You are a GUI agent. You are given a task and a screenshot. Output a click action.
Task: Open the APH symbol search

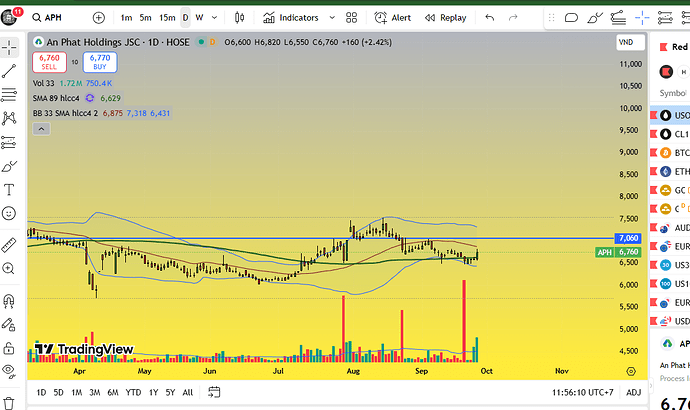pyautogui.click(x=47, y=18)
